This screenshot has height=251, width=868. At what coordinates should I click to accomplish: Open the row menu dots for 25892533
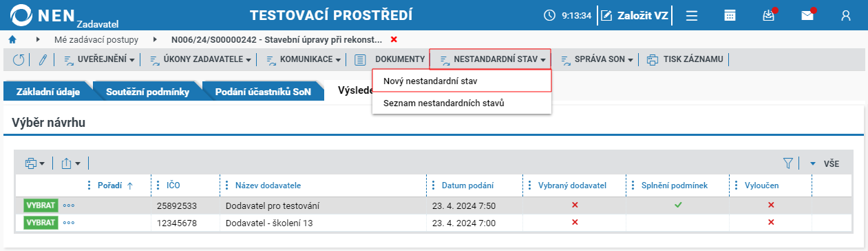click(69, 205)
